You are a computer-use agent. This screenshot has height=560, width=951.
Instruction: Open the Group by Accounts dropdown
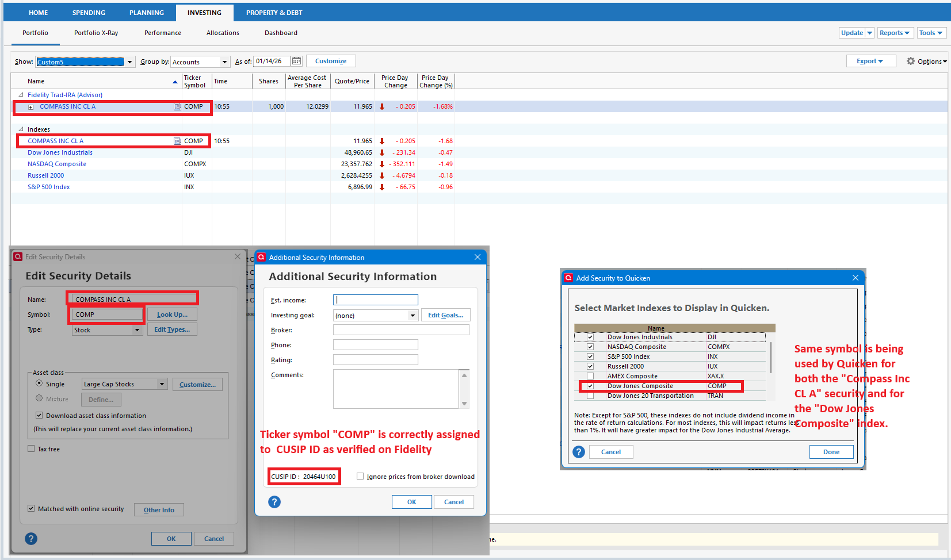pos(225,62)
